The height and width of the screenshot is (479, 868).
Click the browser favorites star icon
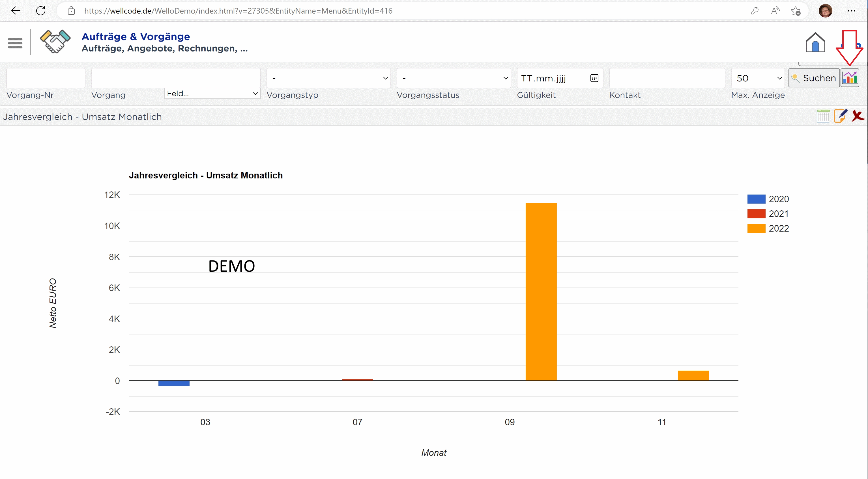point(796,11)
